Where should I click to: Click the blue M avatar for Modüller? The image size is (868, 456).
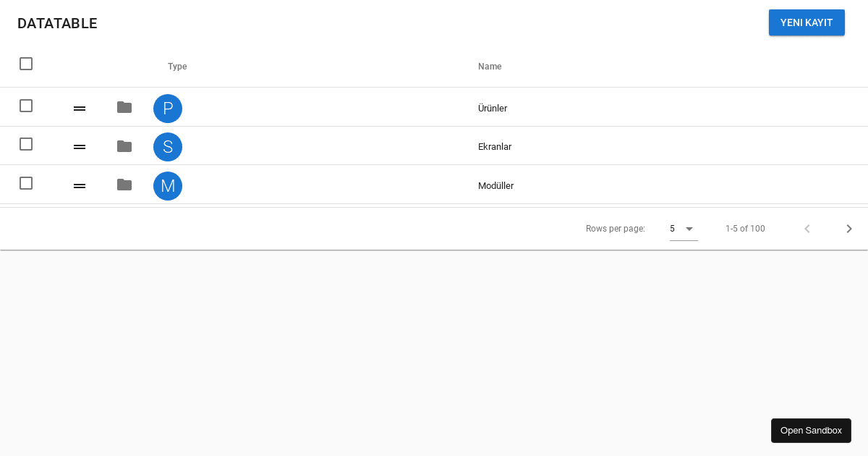pos(168,185)
